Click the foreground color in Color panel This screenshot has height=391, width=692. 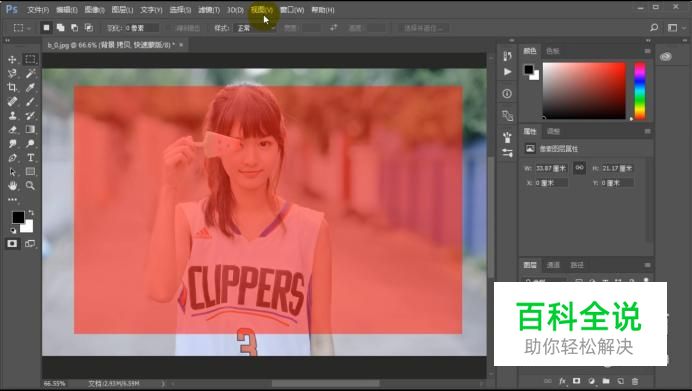[528, 69]
